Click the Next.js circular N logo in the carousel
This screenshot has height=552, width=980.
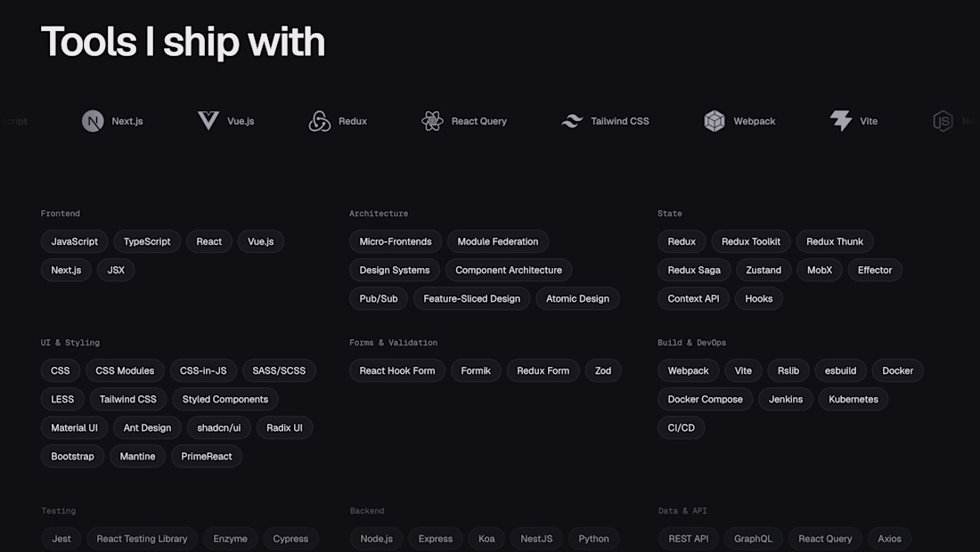tap(93, 121)
